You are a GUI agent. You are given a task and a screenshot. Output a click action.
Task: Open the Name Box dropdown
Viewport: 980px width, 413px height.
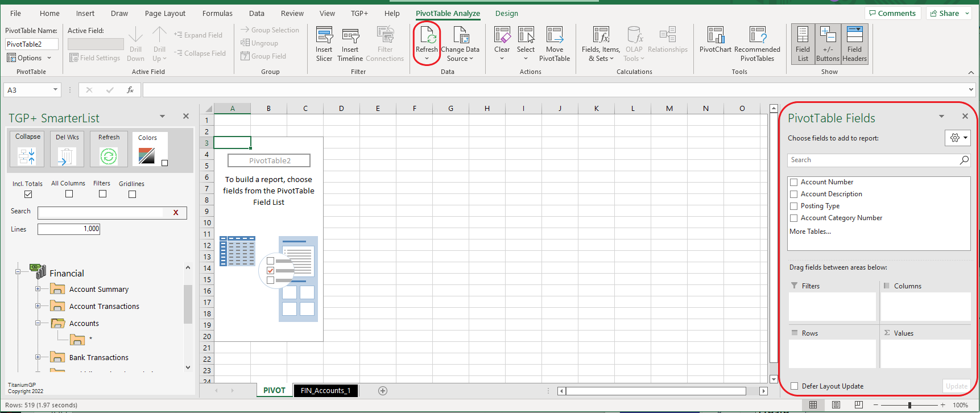(x=55, y=90)
